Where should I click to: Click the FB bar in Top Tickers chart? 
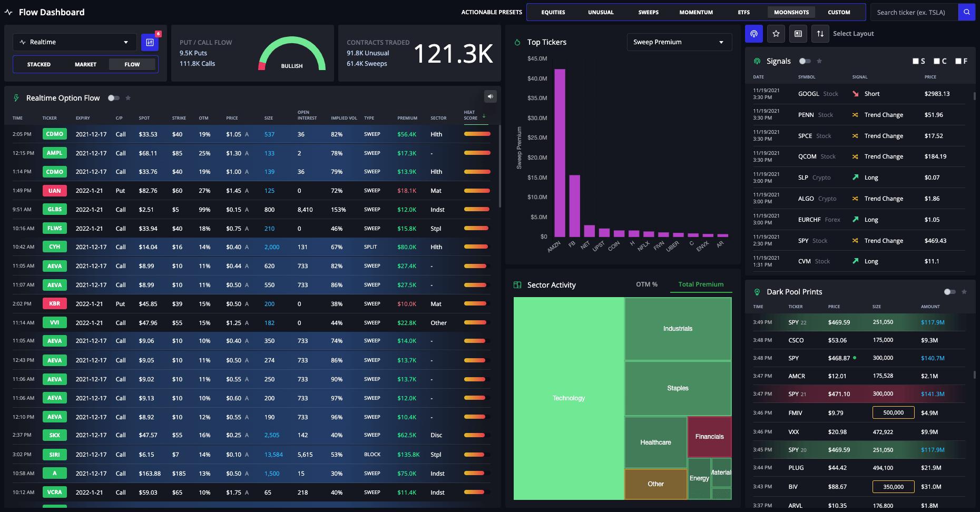coord(574,206)
